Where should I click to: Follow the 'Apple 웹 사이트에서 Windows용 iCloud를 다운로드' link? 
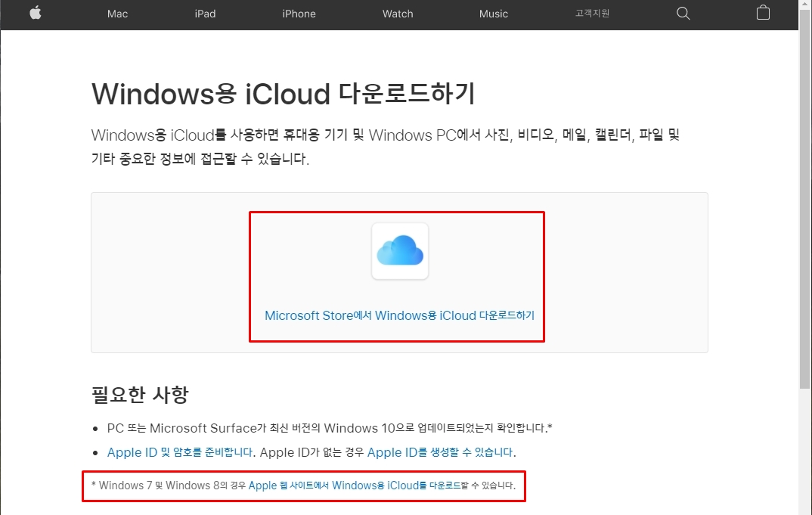click(x=355, y=486)
